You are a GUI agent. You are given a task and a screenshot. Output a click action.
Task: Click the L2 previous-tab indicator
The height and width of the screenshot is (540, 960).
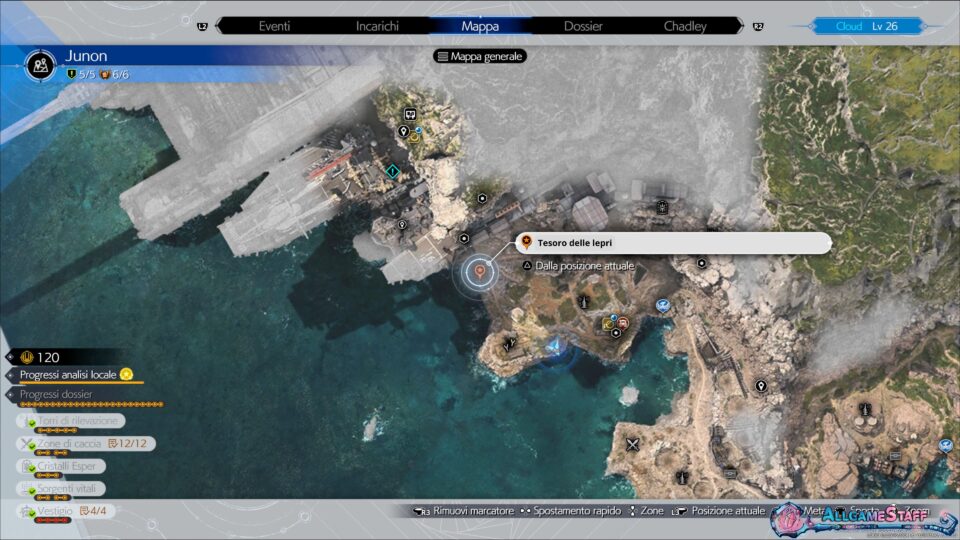tap(203, 26)
